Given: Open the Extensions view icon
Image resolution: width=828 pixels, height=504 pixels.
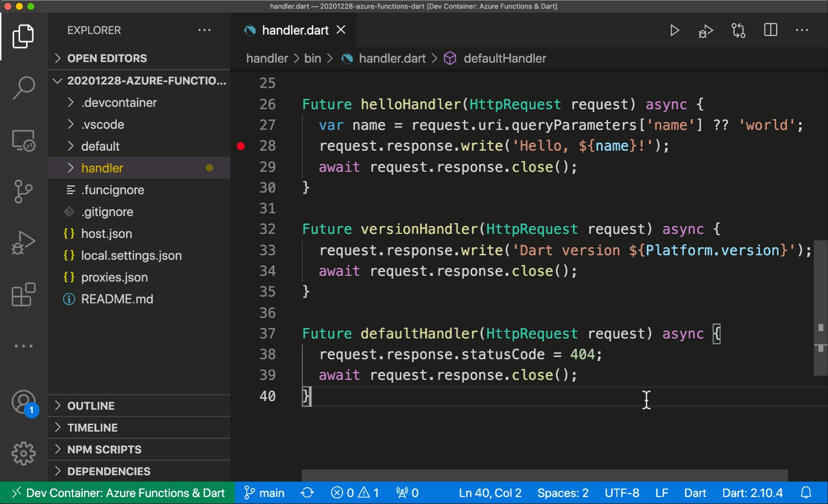Looking at the screenshot, I should (x=23, y=294).
